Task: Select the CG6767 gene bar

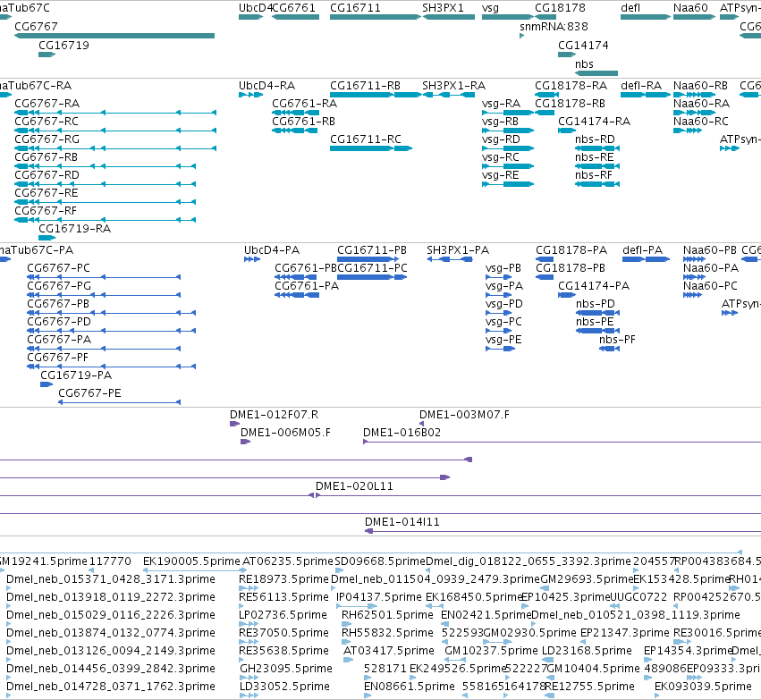Action: pyautogui.click(x=114, y=36)
